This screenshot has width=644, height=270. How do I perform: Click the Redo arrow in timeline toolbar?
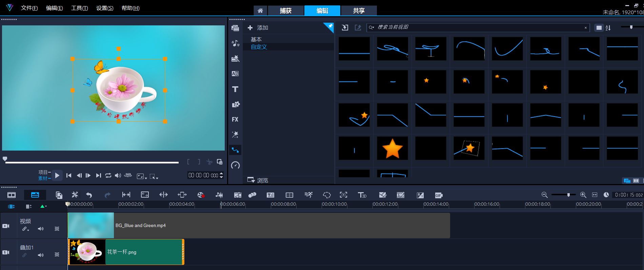(x=107, y=195)
